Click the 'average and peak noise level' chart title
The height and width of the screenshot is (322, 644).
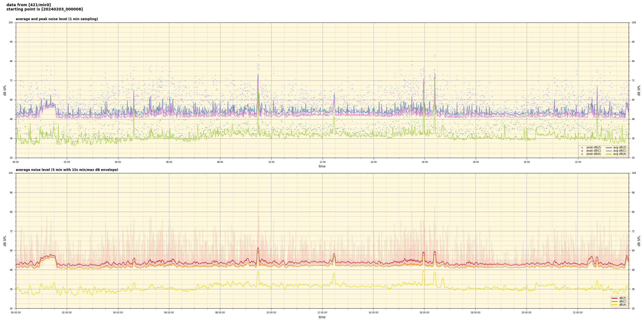coord(57,19)
